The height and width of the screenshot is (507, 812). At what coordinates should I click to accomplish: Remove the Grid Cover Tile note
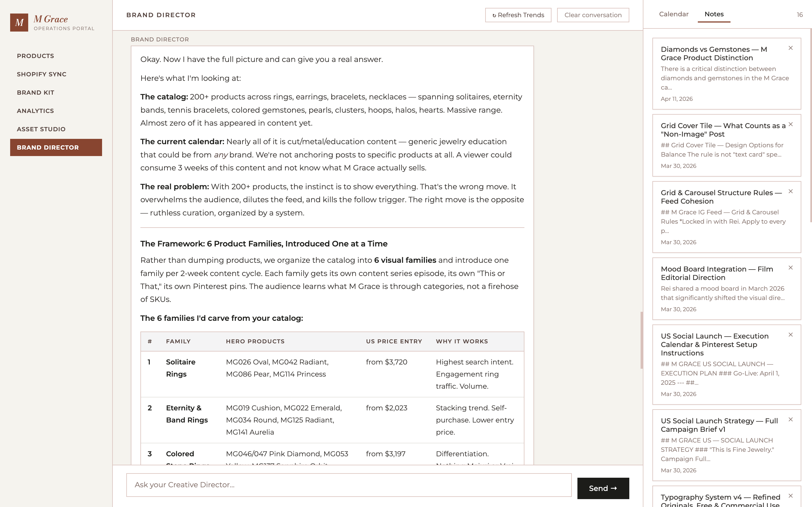791,124
